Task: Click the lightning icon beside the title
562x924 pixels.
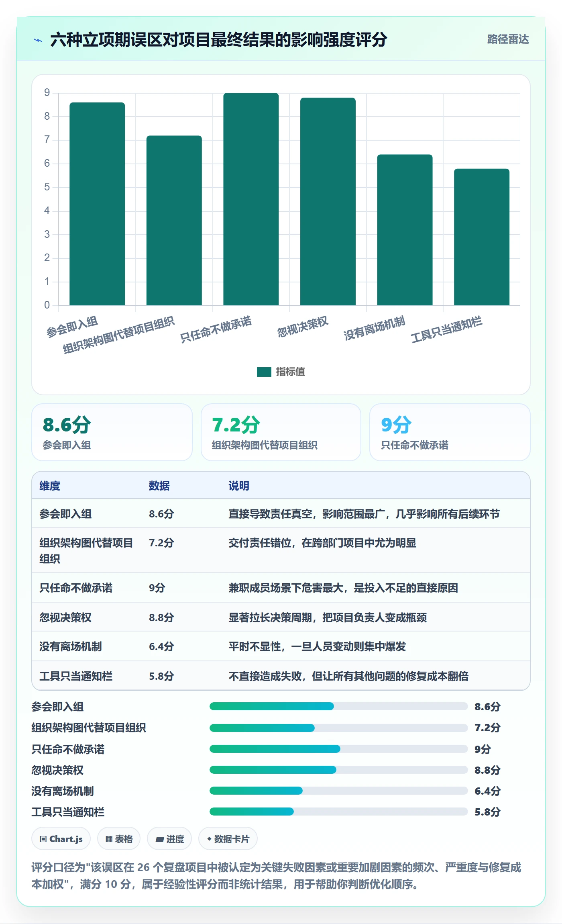Action: click(x=38, y=40)
